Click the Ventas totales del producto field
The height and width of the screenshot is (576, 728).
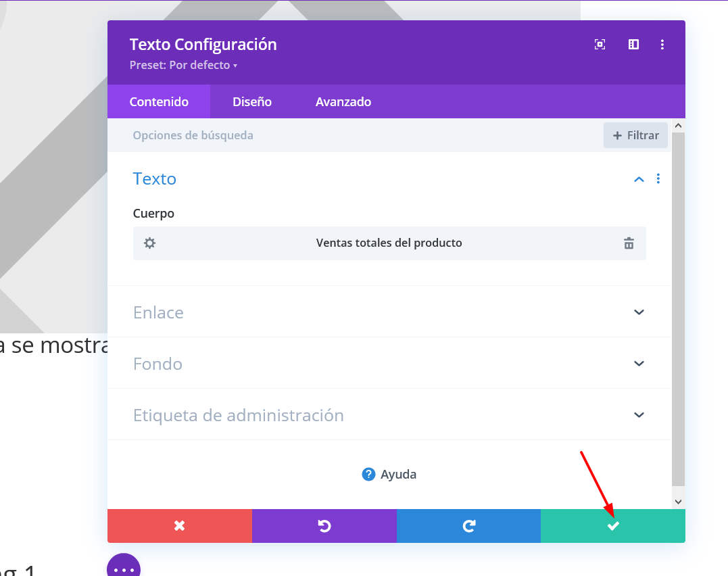pos(389,243)
